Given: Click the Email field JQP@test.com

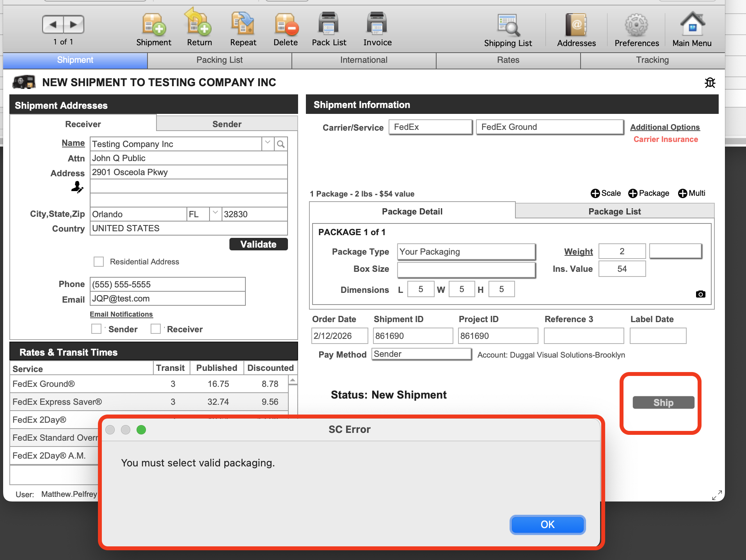Looking at the screenshot, I should click(168, 299).
